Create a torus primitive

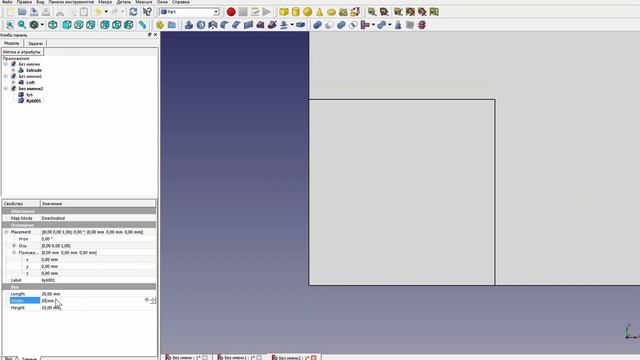(331, 12)
